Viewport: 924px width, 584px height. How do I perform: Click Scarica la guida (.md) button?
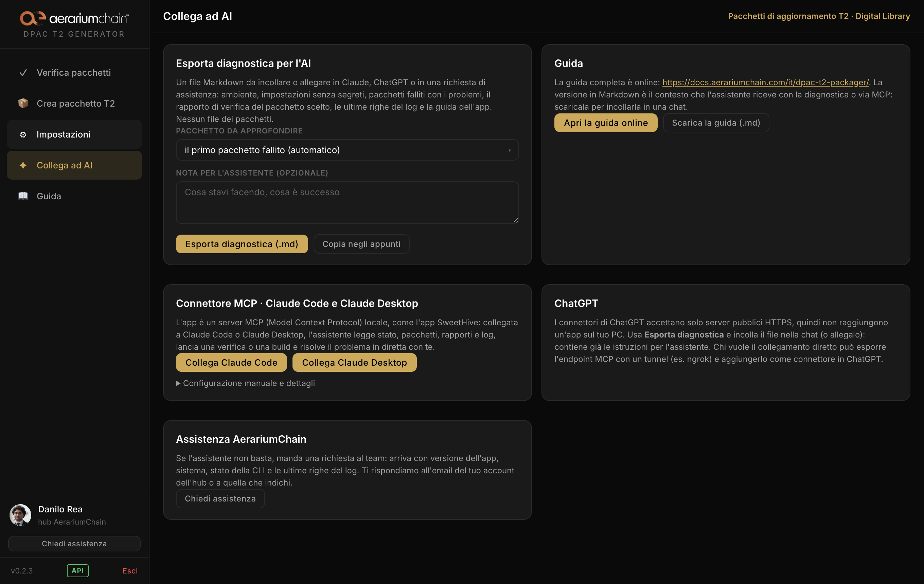716,123
